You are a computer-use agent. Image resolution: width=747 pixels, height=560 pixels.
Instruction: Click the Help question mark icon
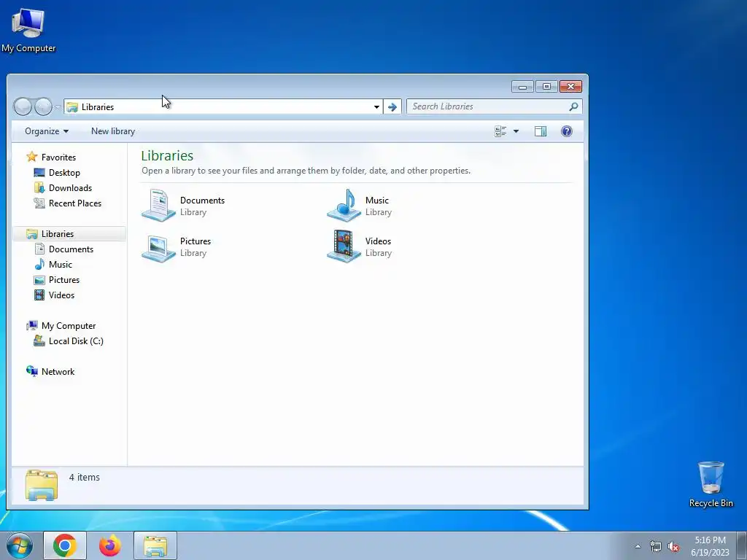coord(566,131)
